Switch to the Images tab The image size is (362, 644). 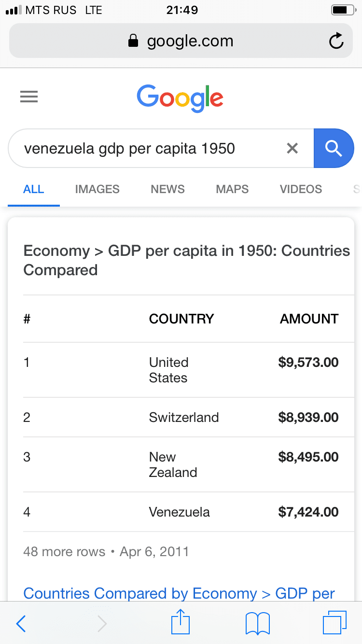[x=97, y=189]
